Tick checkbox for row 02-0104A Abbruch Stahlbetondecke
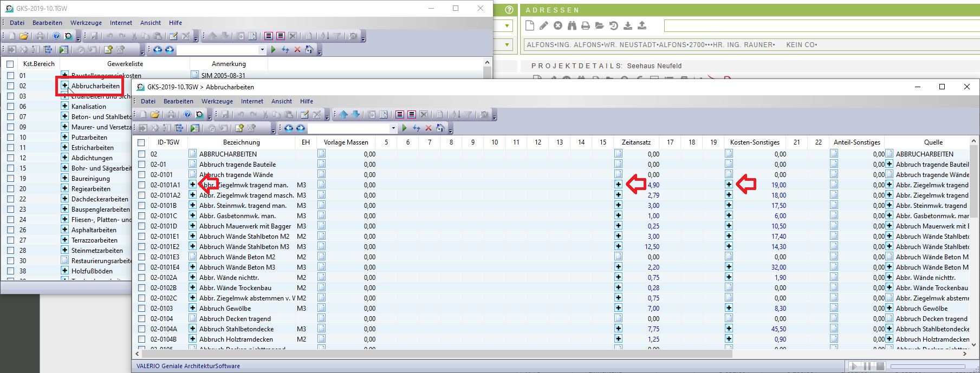Viewport: 980px width, 373px height. (141, 329)
